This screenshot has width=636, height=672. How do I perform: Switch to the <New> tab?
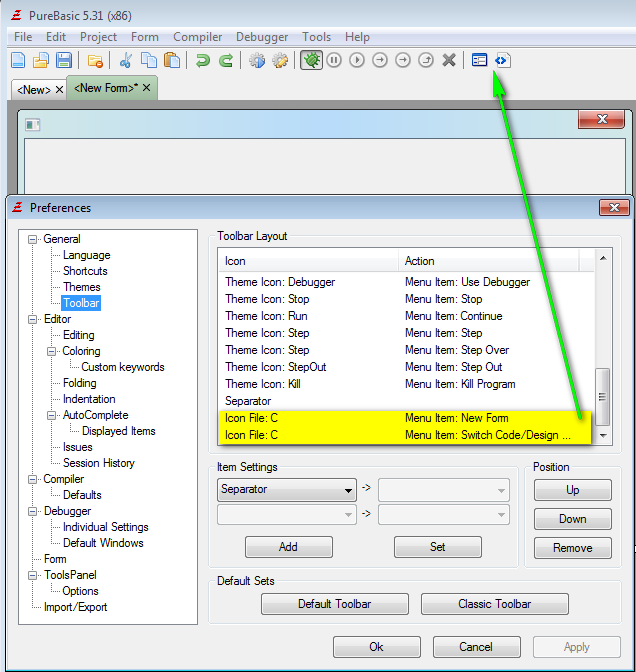pos(33,90)
